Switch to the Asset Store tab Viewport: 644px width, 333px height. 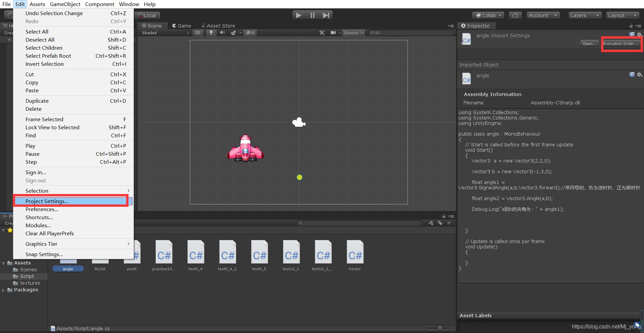click(x=218, y=26)
